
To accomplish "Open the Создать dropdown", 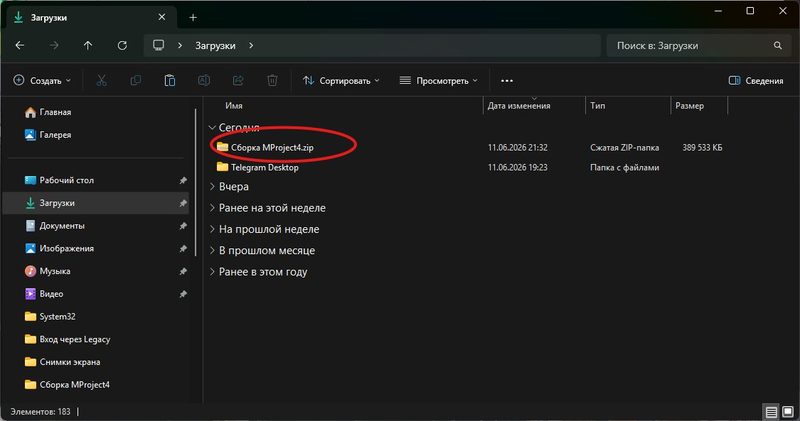I will pyautogui.click(x=42, y=81).
